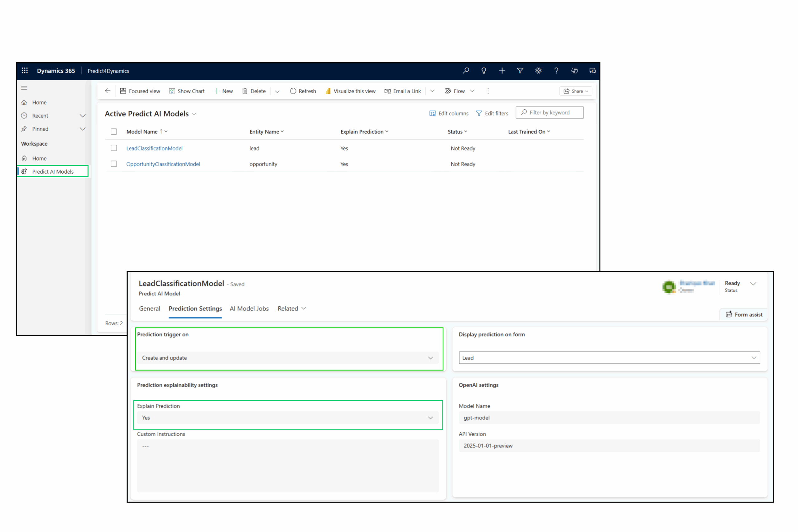
Task: Open the lightbulb assistant icon
Action: click(484, 70)
